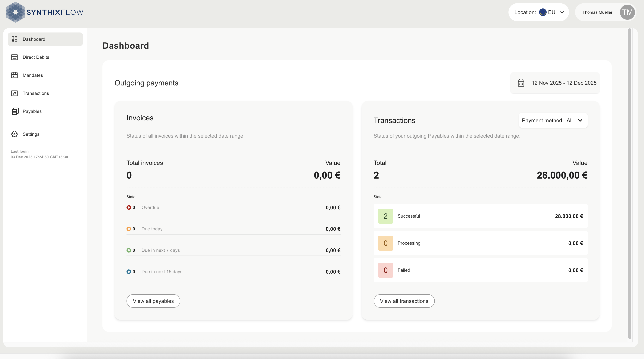Click the Total invoices count 0
Image resolution: width=644 pixels, height=359 pixels.
pos(129,175)
